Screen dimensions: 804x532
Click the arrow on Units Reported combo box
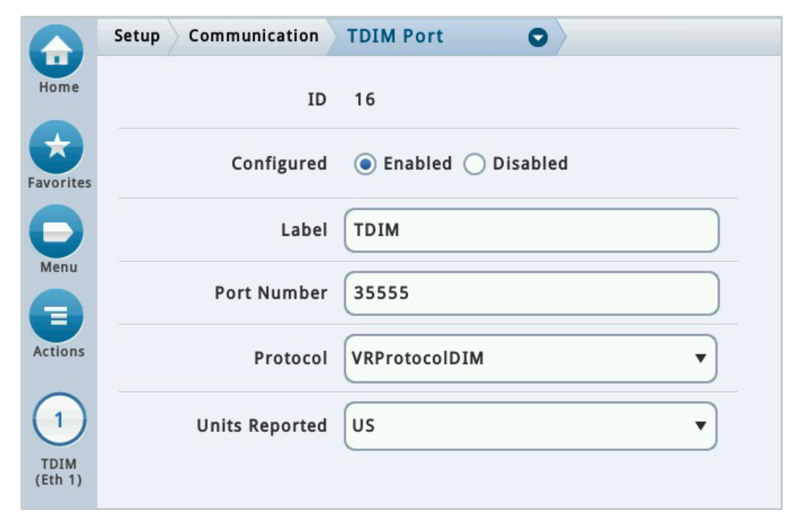point(700,426)
